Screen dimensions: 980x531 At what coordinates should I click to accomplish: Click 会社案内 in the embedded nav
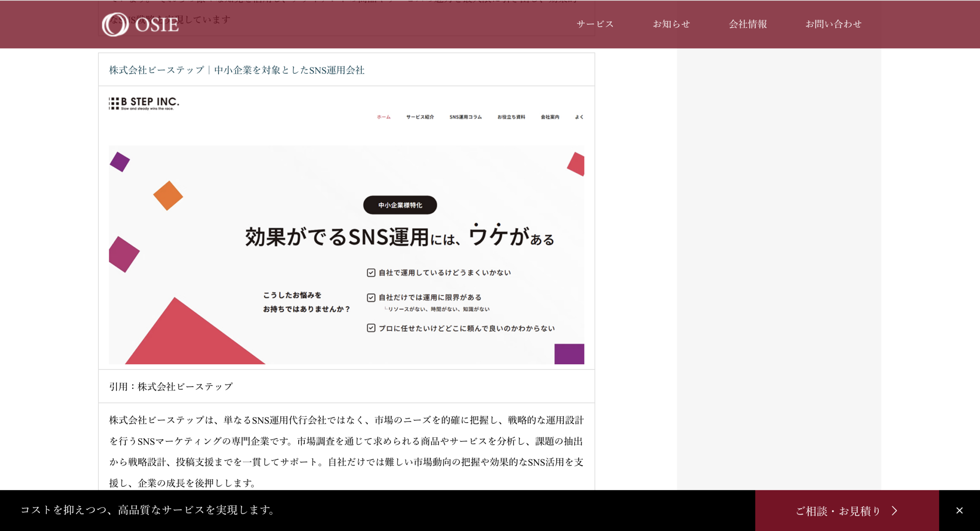[x=550, y=117]
